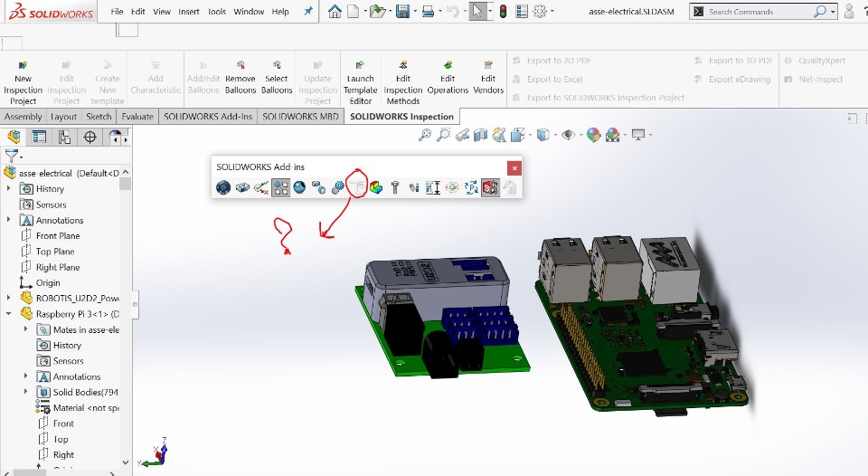Click the TolAnalyst icon in the Add-ins toolbar
The image size is (868, 476).
click(x=433, y=188)
